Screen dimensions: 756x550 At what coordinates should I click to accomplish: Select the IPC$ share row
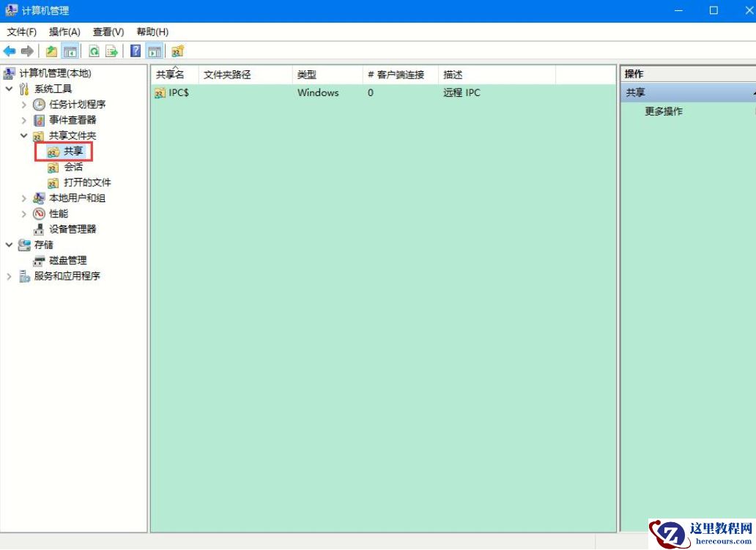tap(383, 92)
